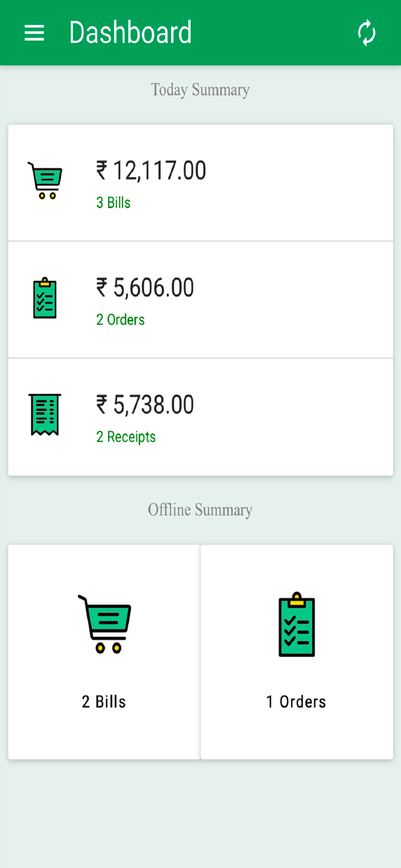Select the receipts row in Today Summary
Image resolution: width=401 pixels, height=868 pixels.
click(200, 416)
